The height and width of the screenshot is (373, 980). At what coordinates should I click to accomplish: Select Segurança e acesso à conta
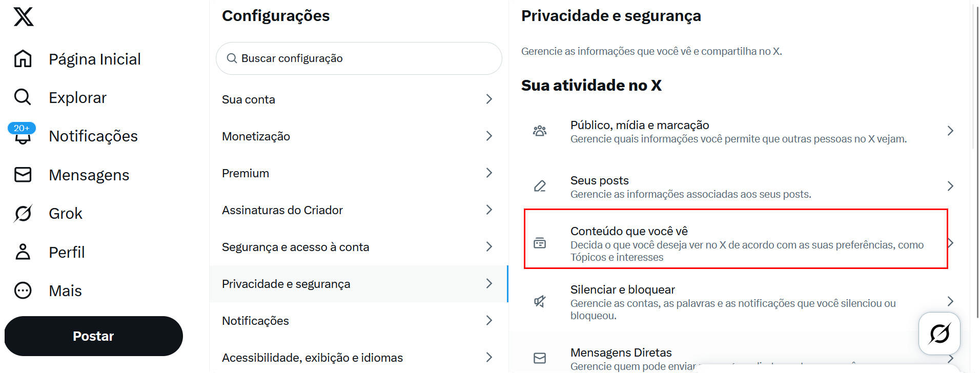point(295,247)
